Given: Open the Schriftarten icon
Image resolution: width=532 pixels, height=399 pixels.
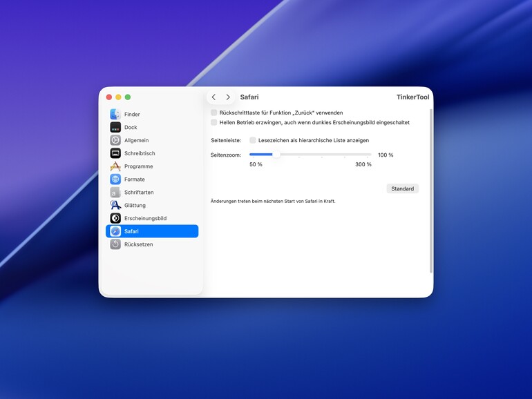Looking at the screenshot, I should 115,192.
